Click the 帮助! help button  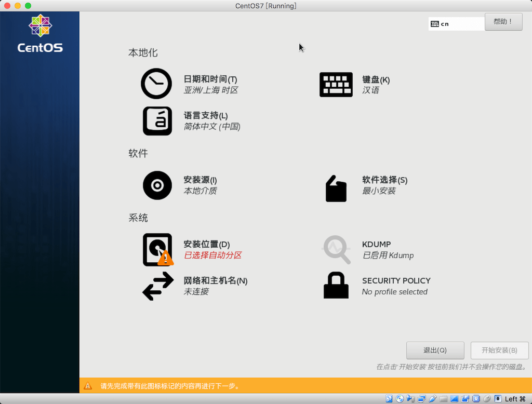503,22
